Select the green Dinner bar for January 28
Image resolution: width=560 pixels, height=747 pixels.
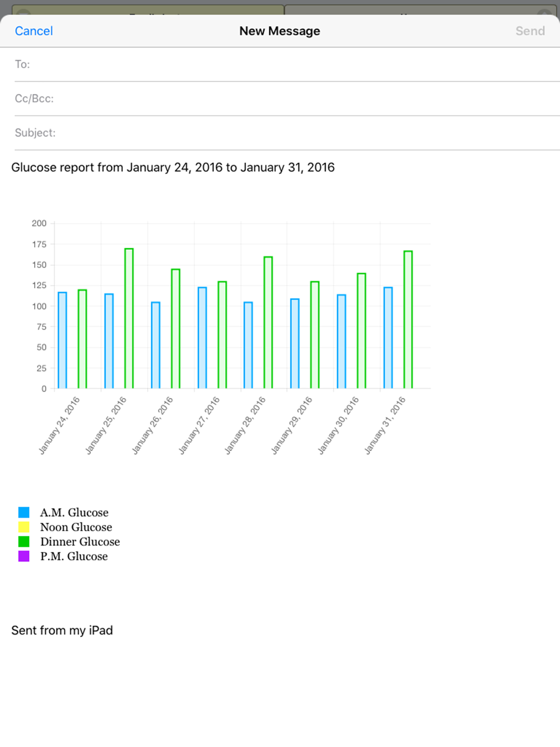[x=268, y=323]
